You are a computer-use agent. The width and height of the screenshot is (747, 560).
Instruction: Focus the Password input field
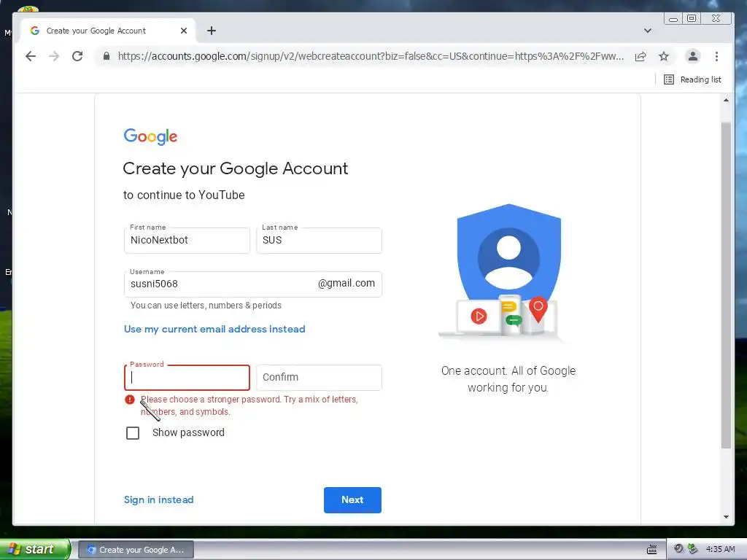pos(187,378)
